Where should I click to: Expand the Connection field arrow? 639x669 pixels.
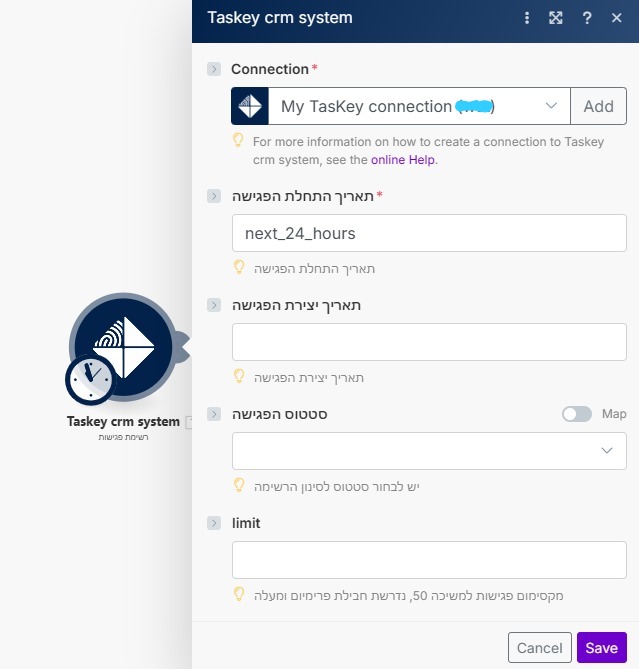point(214,69)
